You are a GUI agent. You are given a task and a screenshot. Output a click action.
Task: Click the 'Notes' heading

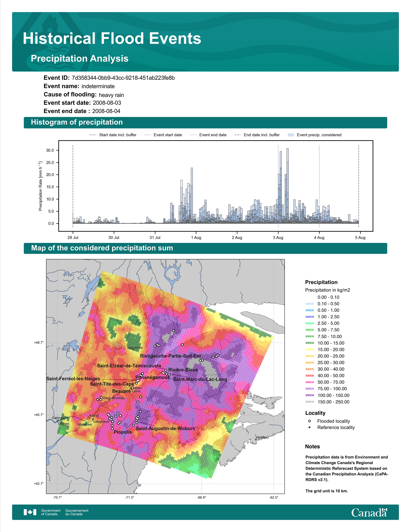coord(312,447)
